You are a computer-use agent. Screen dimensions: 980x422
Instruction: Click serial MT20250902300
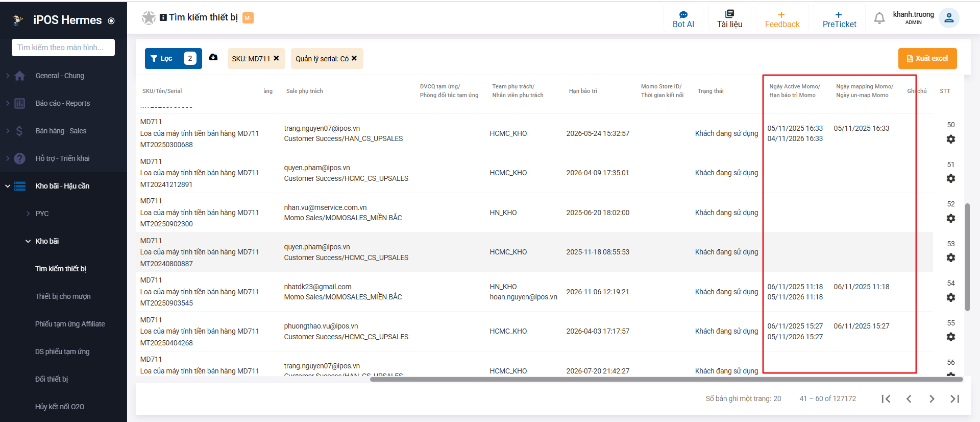pos(166,224)
